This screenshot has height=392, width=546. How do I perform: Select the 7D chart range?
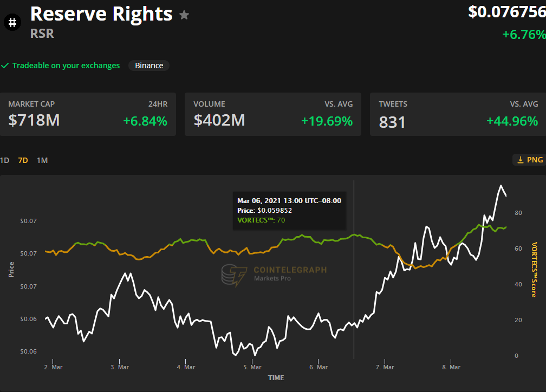tap(23, 160)
